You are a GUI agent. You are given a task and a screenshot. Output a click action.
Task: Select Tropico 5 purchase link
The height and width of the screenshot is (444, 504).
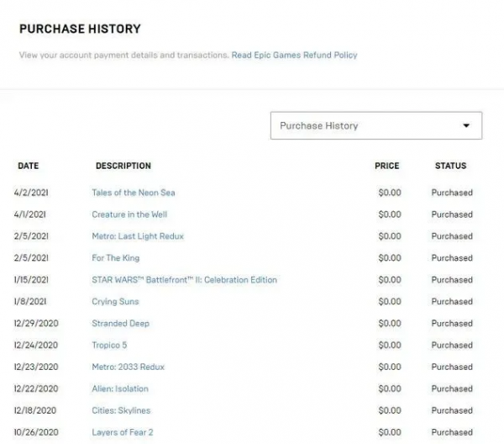pos(109,346)
